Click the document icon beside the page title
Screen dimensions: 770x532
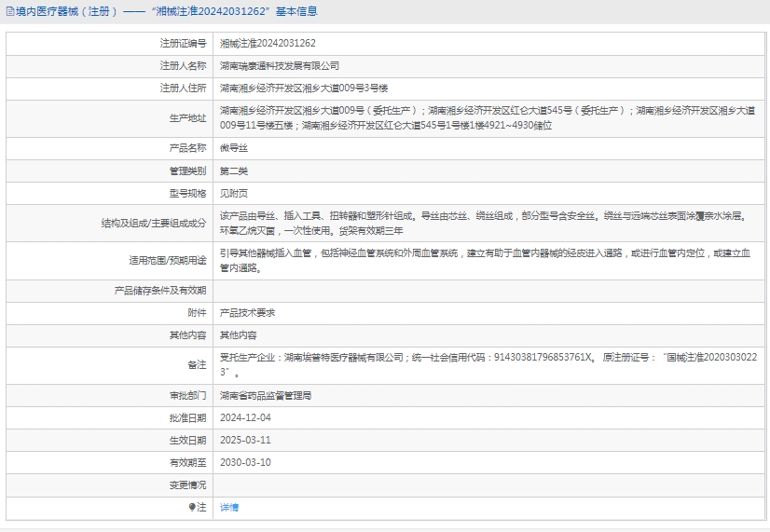9,12
